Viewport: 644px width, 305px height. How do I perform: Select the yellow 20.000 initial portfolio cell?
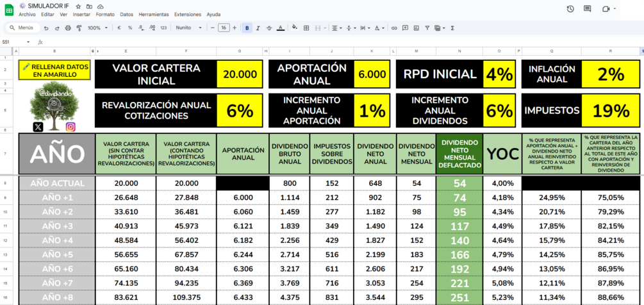tap(240, 74)
